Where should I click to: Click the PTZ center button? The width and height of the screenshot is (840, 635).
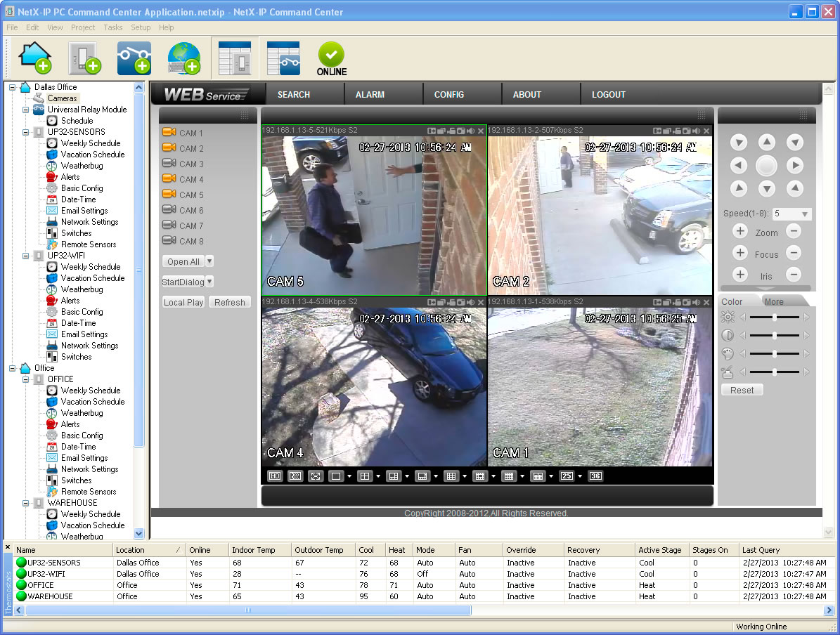tap(767, 166)
